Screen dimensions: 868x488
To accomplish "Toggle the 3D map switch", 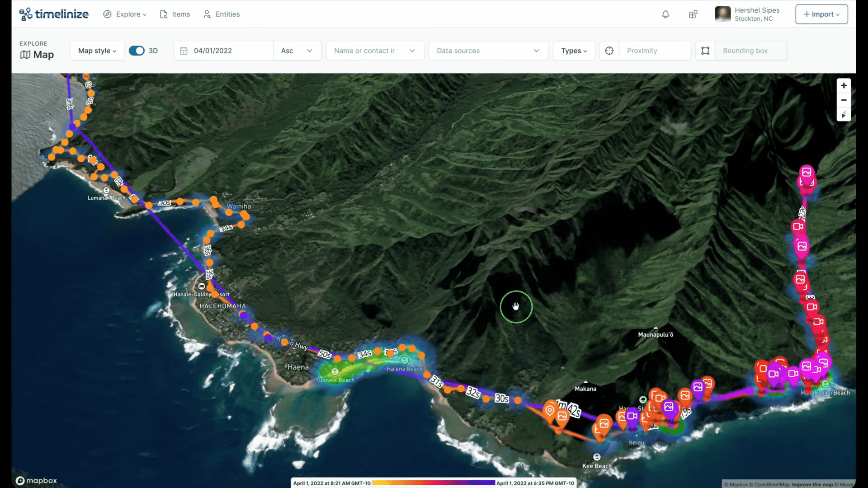I will (137, 51).
